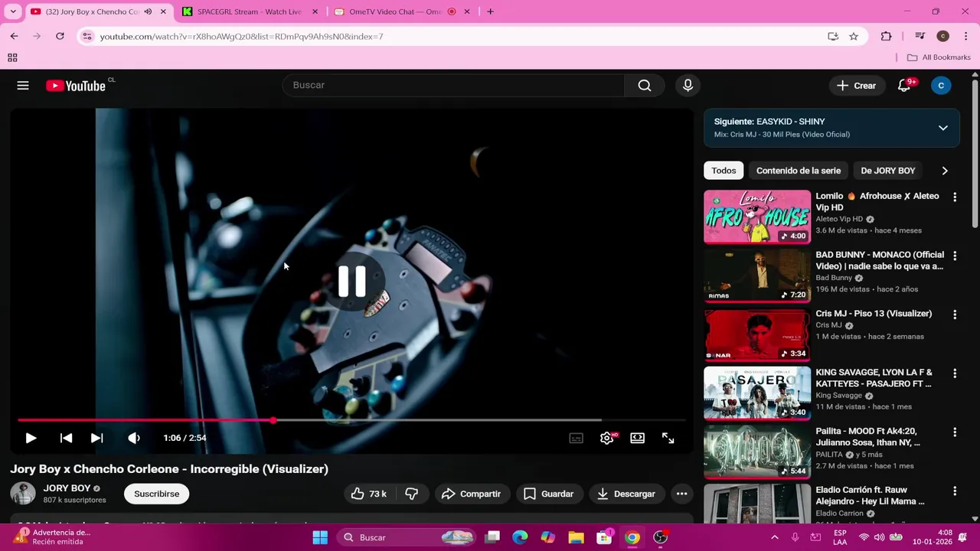Open options for Eladio Carrión video
Viewport: 980px width, 551px height.
point(955,491)
